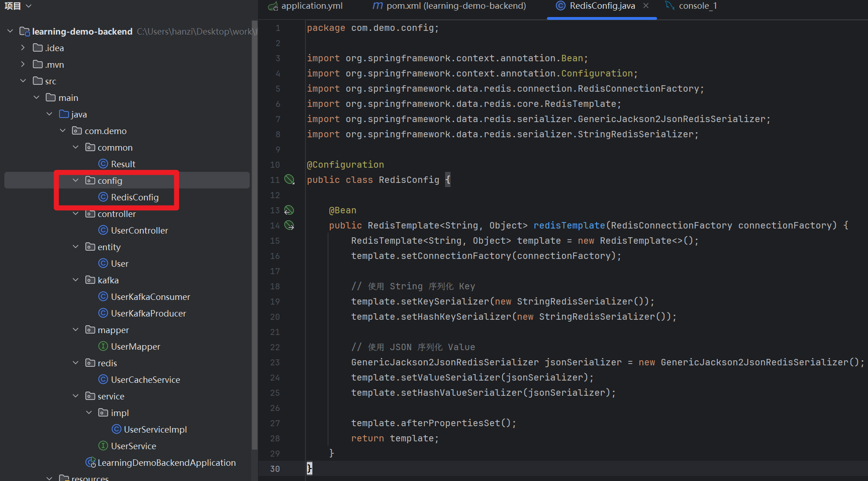Collapse the kafka package
The width and height of the screenshot is (868, 481).
click(x=76, y=280)
